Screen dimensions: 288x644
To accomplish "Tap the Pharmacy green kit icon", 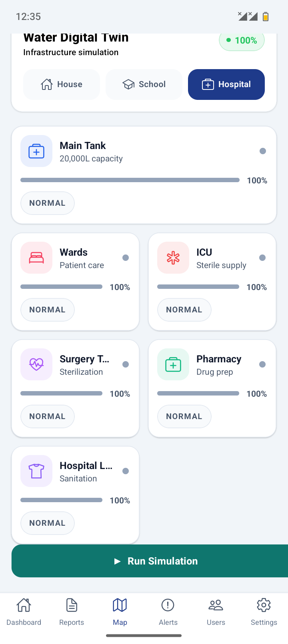I will coord(173,364).
